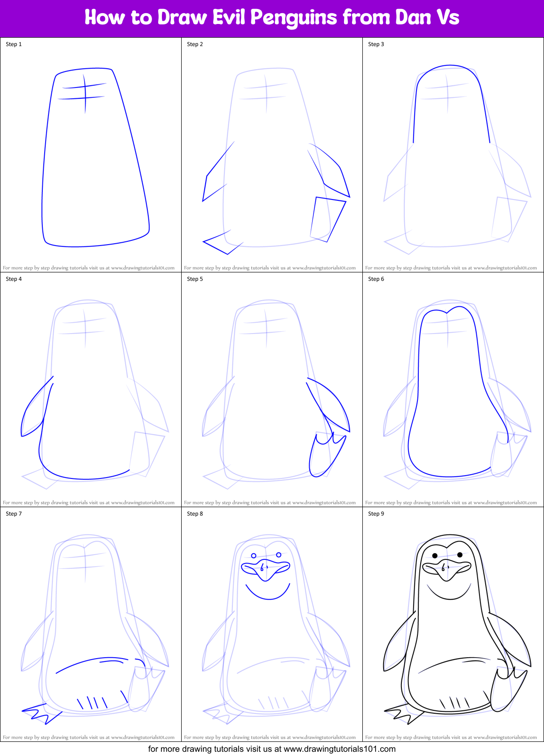
Task: Click the watermark text under the Step 1 panel
Action: point(88,268)
